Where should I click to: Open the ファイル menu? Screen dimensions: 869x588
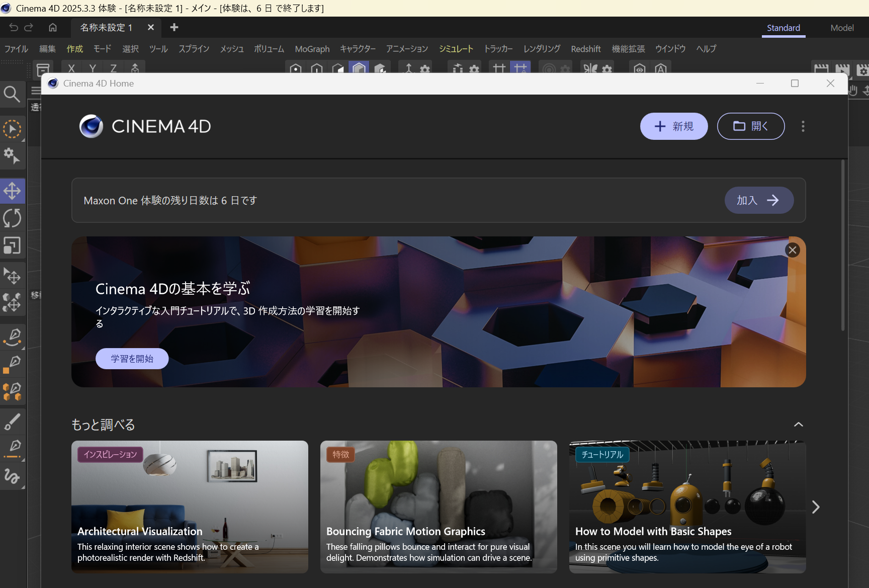click(x=16, y=49)
